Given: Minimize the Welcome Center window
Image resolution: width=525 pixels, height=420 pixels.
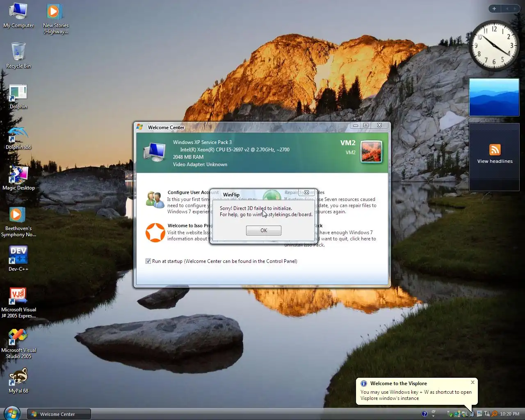Looking at the screenshot, I should tap(356, 126).
